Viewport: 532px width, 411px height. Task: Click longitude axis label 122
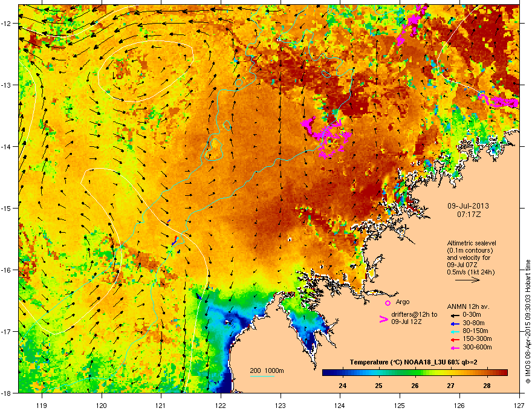pos(221,406)
